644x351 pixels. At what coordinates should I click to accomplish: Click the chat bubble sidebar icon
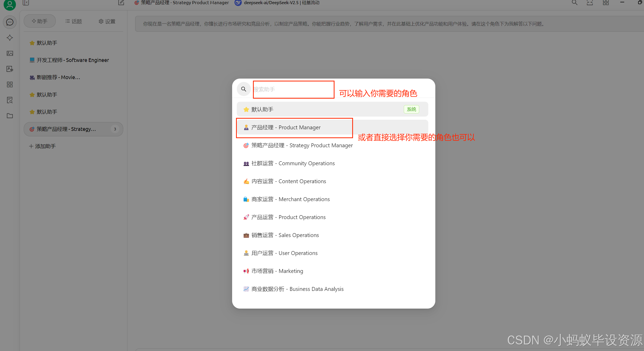tap(10, 22)
